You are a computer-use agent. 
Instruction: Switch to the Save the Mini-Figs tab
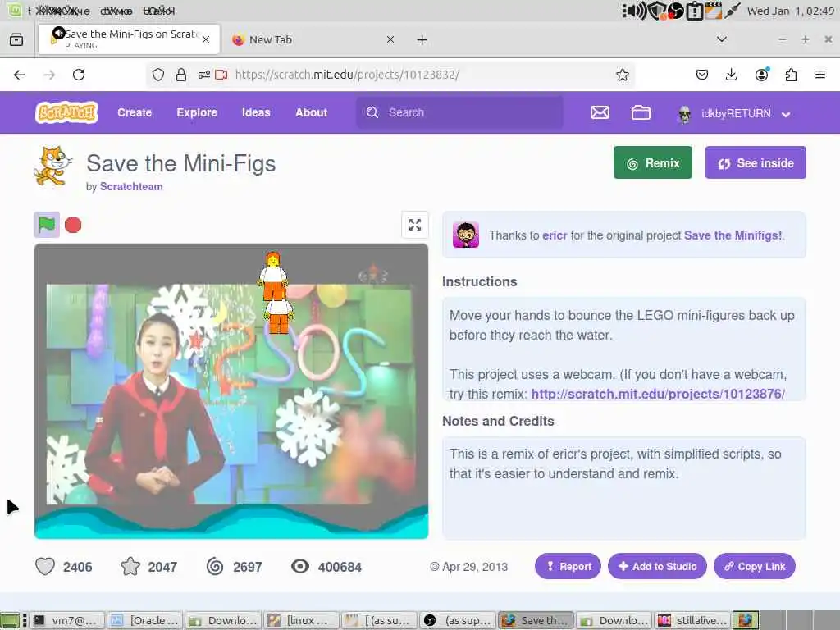[x=129, y=39]
